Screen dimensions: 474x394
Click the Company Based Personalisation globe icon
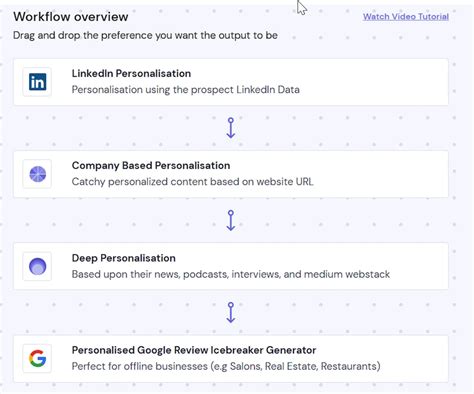(x=37, y=174)
